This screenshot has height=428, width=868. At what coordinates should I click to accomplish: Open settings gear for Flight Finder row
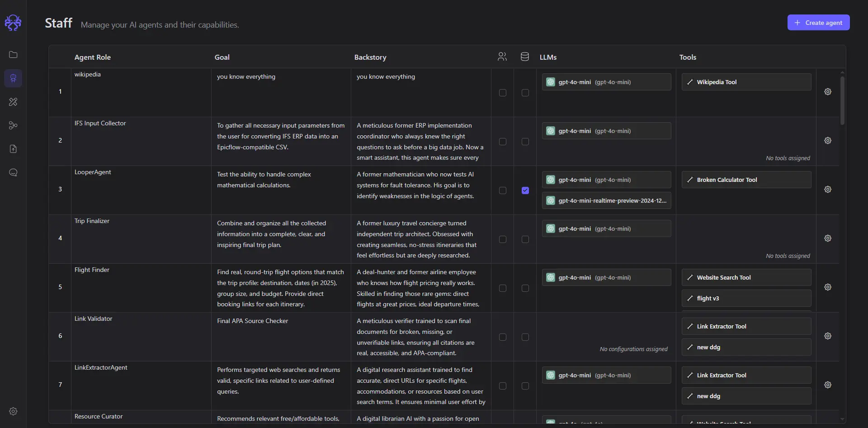827,287
